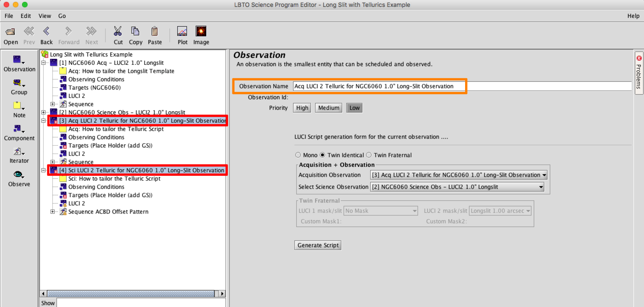Open the File menu
This screenshot has width=644, height=307.
(x=9, y=16)
